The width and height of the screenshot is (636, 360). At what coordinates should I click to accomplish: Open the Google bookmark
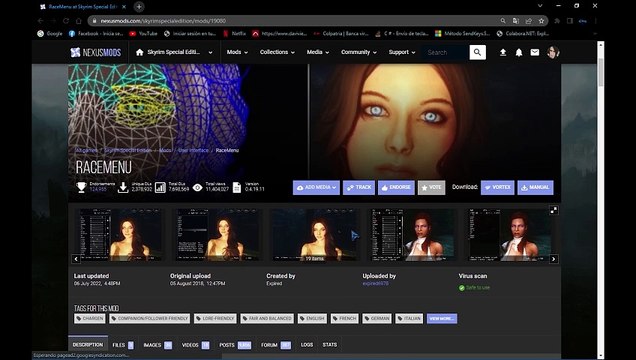(x=50, y=34)
